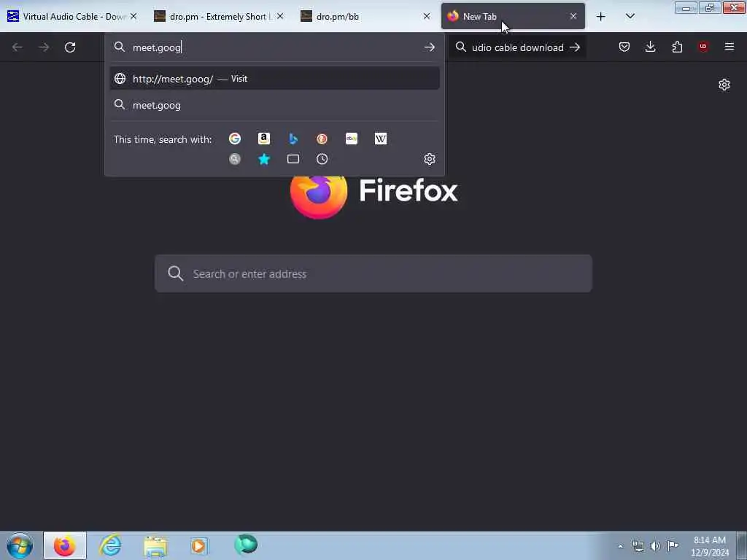Viewport: 747px width, 560px height.
Task: Open the uBlock Origin extension icon
Action: (x=703, y=47)
